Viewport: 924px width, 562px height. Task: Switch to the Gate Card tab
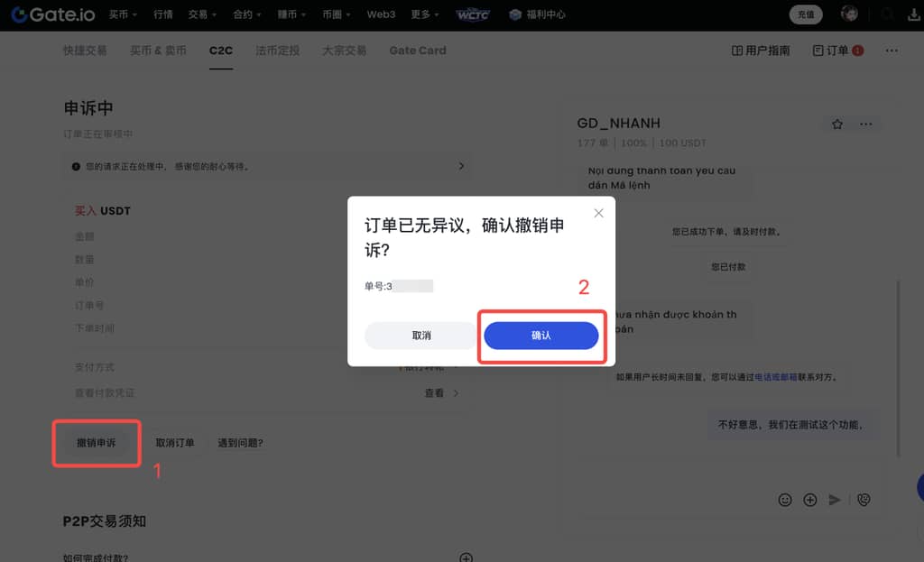pyautogui.click(x=418, y=51)
